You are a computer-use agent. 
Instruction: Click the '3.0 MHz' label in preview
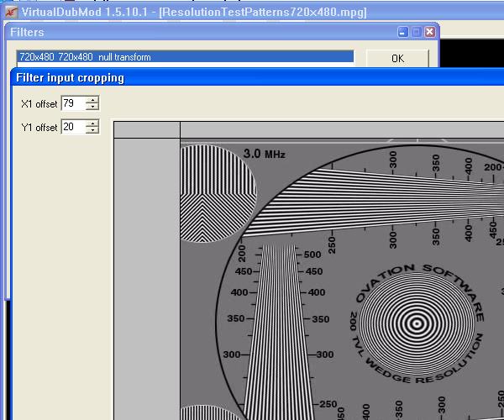265,154
